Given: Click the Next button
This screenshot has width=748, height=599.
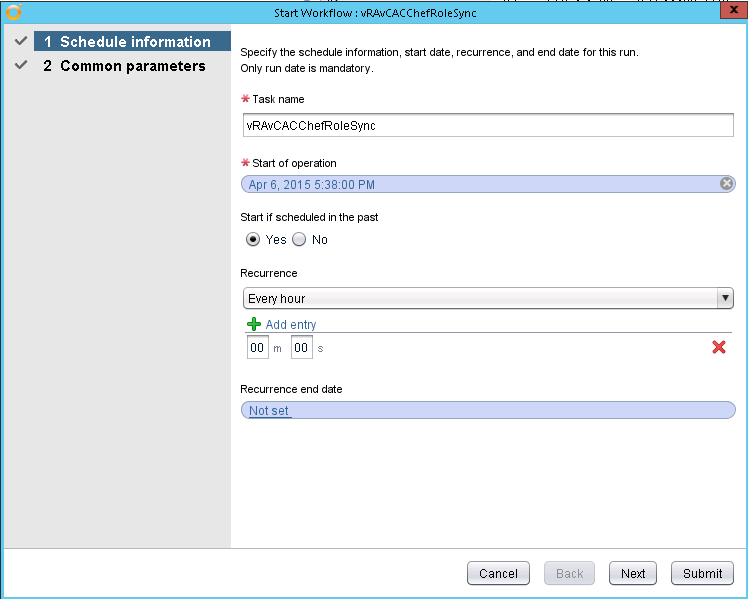Looking at the screenshot, I should (x=633, y=573).
